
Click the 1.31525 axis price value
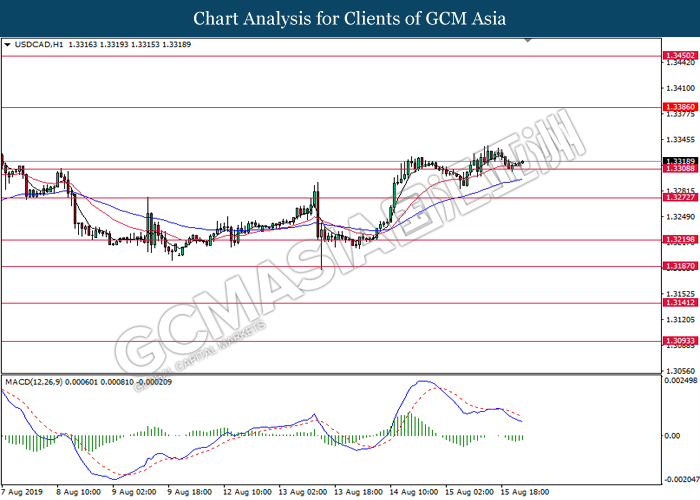[680, 294]
